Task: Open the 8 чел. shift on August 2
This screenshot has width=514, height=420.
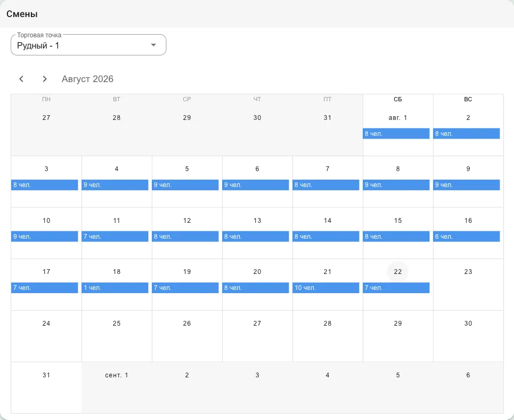Action: [x=467, y=134]
